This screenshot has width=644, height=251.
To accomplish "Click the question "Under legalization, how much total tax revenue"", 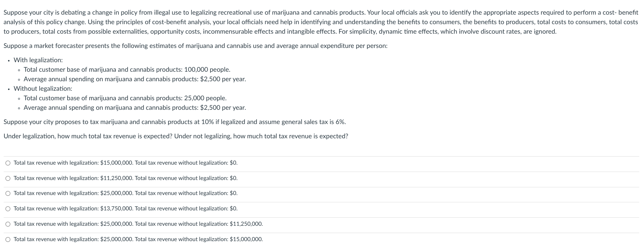I will pos(175,136).
